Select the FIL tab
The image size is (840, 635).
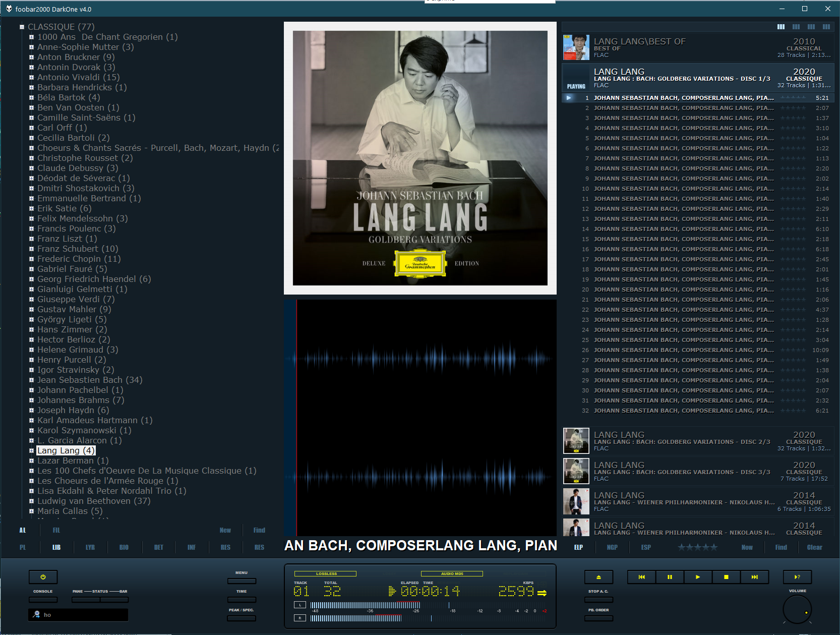click(56, 530)
